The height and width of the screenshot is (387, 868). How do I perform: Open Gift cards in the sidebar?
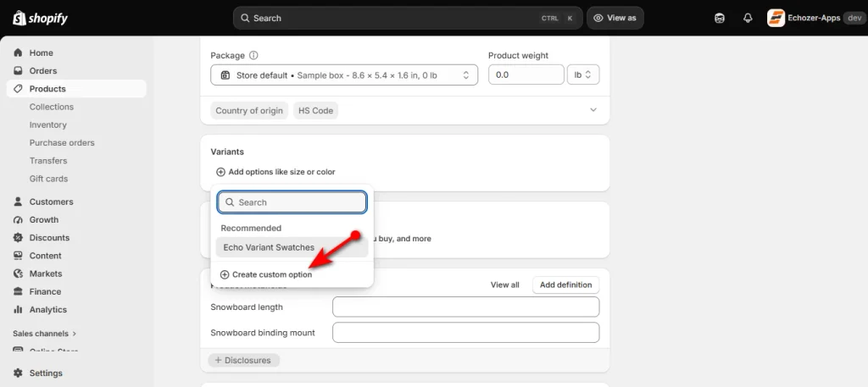tap(48, 179)
